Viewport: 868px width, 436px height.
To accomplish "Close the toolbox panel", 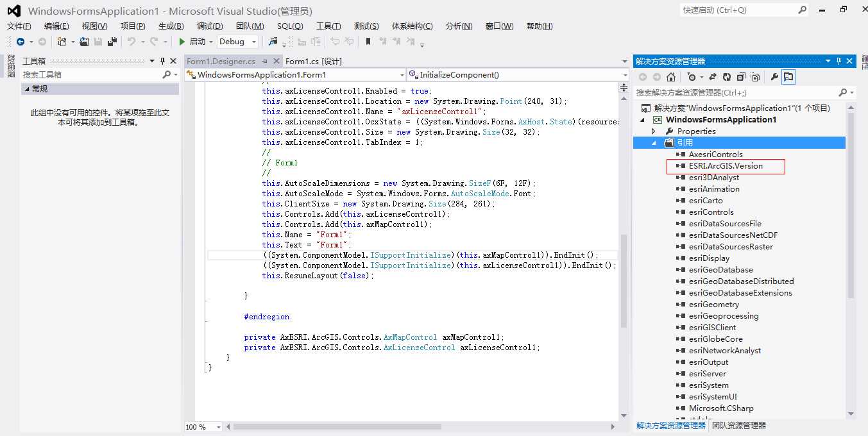I will (173, 61).
